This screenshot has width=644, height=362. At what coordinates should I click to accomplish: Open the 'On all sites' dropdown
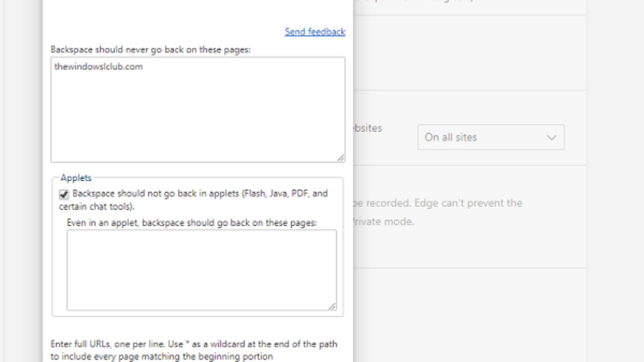pyautogui.click(x=491, y=137)
